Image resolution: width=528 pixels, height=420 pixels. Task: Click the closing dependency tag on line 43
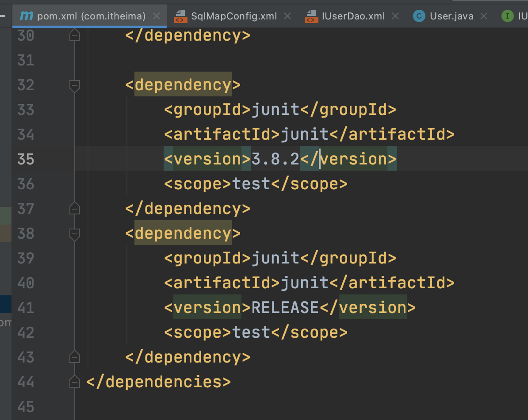click(x=187, y=357)
